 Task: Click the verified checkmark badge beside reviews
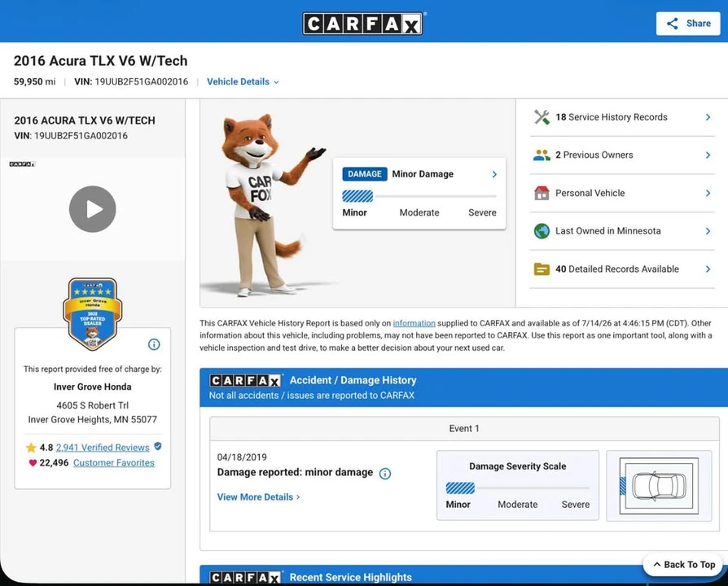158,446
